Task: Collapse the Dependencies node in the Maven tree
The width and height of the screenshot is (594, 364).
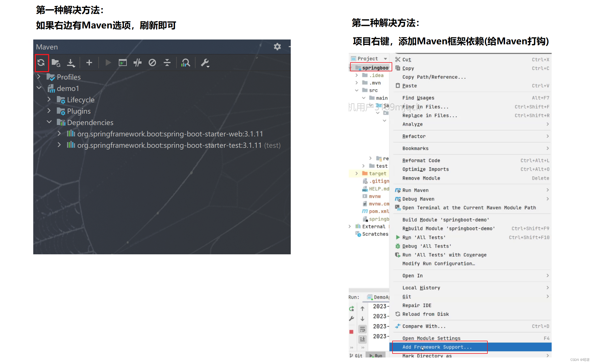Action: coord(49,122)
